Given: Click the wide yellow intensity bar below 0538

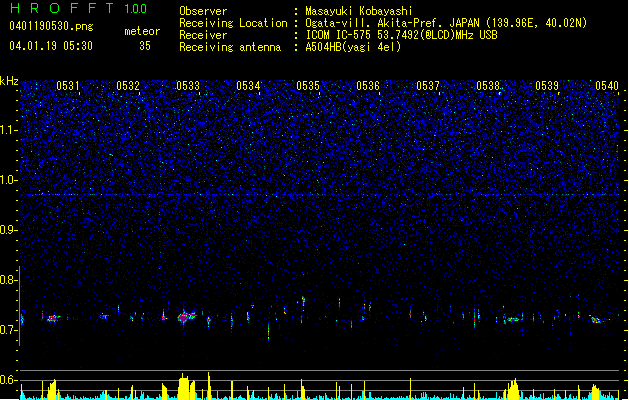Looking at the screenshot, I should tap(513, 390).
